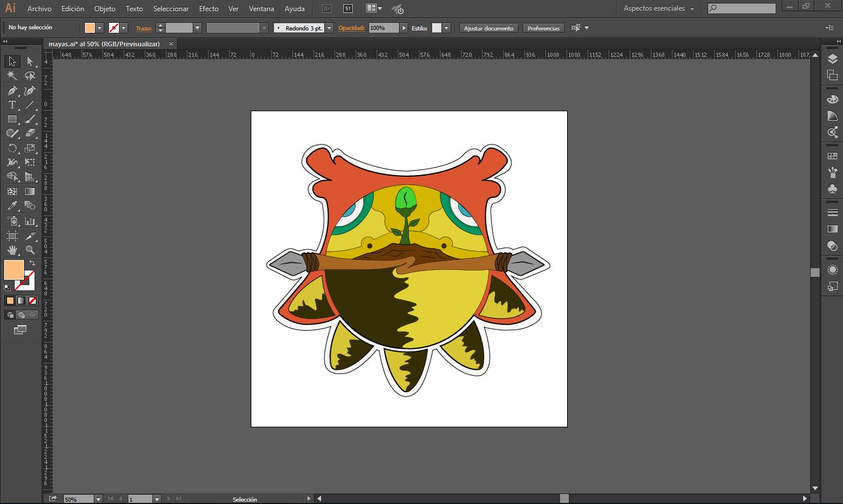The height and width of the screenshot is (504, 843).
Task: Open the Appearance panel
Action: tap(832, 270)
